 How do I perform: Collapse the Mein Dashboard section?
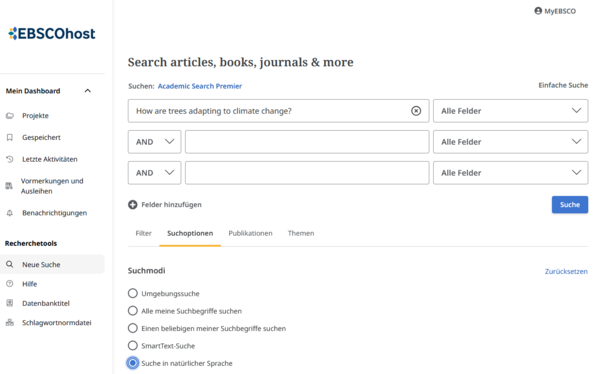click(x=88, y=91)
